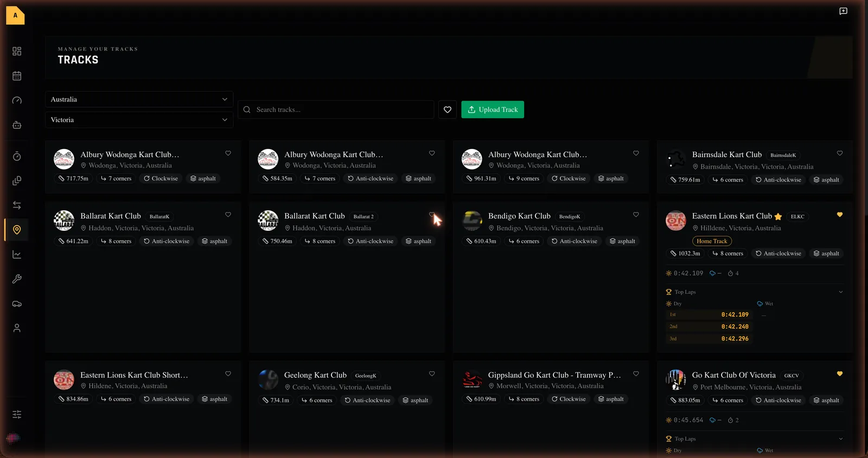Click the pink dotted avatar at sidebar bottom
Image resolution: width=868 pixels, height=458 pixels.
point(12,437)
